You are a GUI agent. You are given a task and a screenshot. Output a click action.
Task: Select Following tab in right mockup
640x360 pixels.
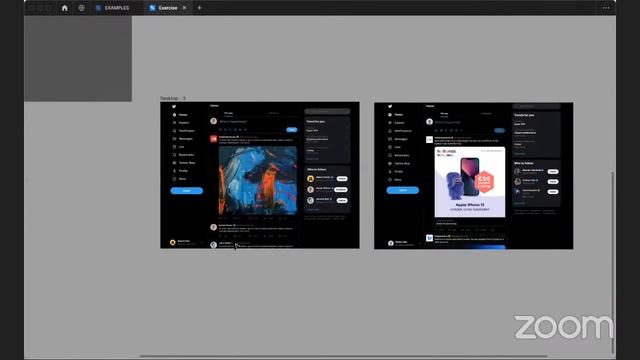pyautogui.click(x=486, y=113)
